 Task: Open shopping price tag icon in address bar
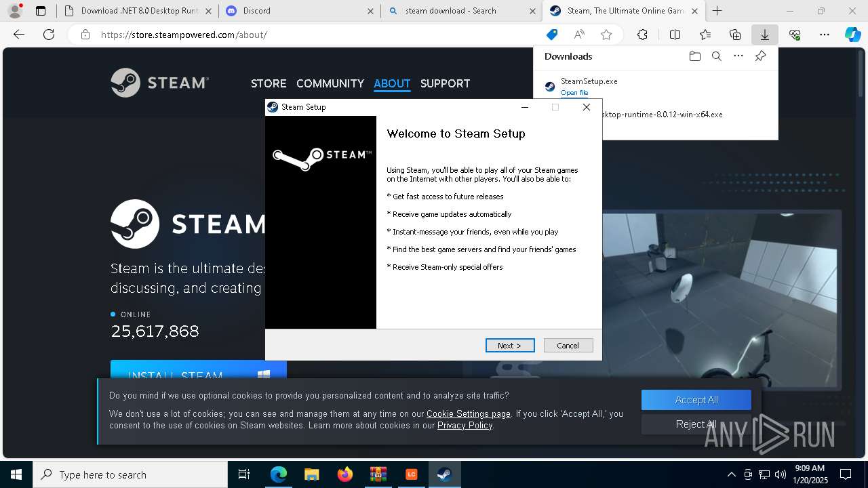(552, 35)
